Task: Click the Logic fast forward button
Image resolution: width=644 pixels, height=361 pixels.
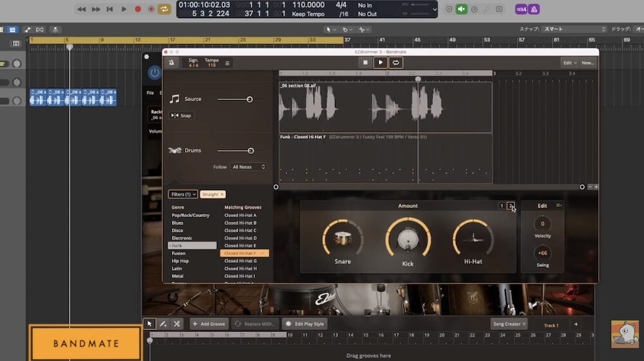Action: tap(96, 9)
